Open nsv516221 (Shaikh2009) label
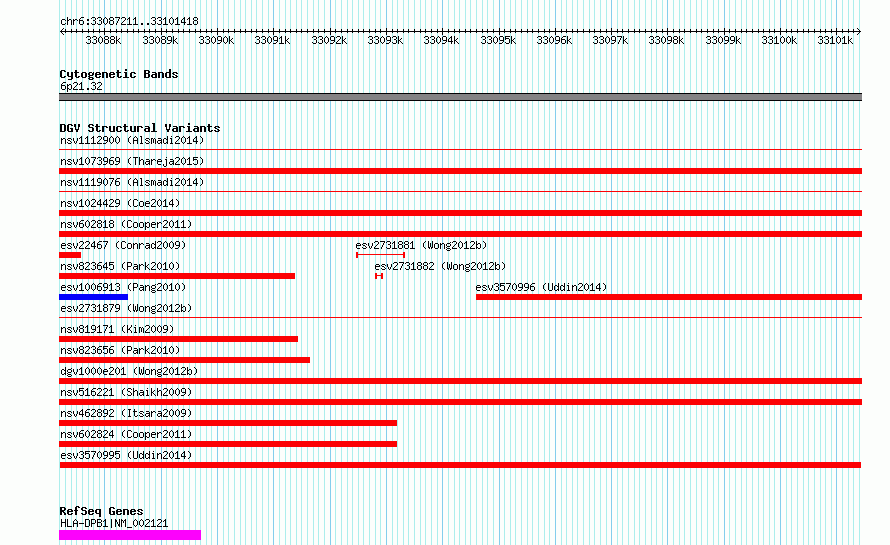 [126, 392]
